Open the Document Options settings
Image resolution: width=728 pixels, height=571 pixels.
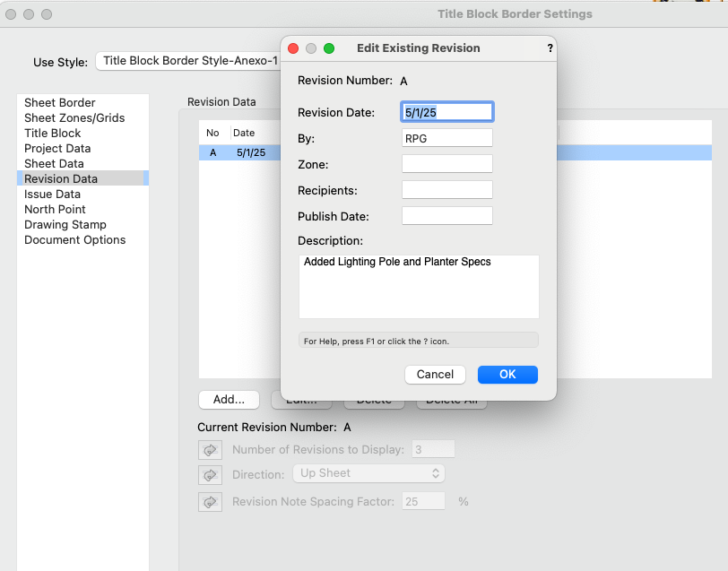pos(74,239)
